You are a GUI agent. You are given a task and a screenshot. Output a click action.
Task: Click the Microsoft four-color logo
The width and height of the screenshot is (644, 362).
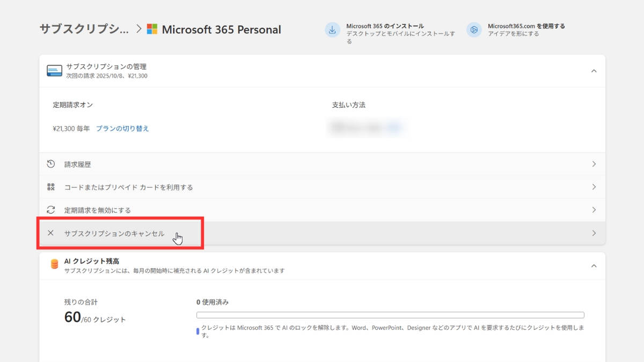(x=152, y=29)
